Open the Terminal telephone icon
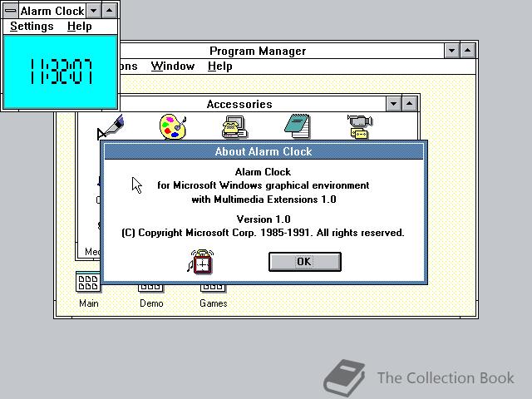This screenshot has width=532, height=399. (x=234, y=127)
